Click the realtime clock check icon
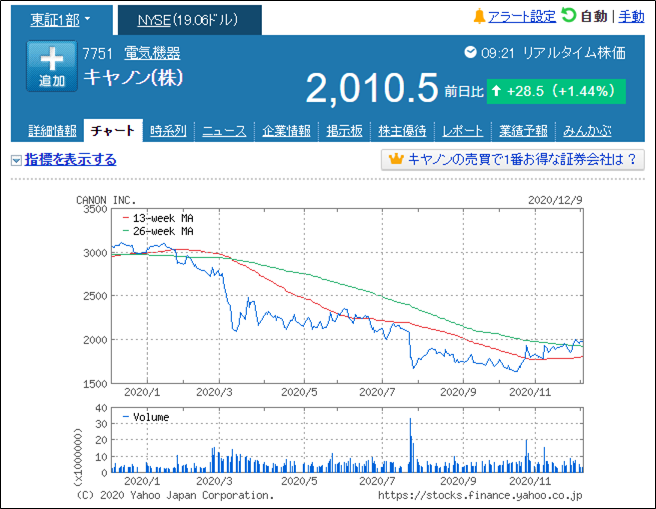Viewport: 656px width, 509px height. [470, 52]
